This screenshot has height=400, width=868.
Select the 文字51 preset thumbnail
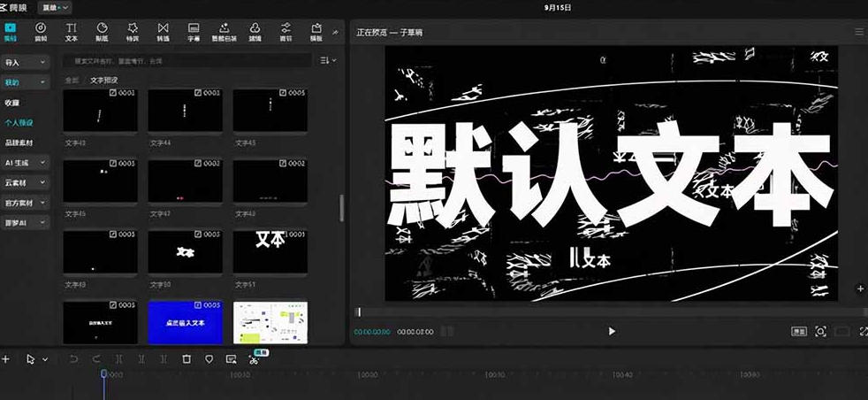270,251
